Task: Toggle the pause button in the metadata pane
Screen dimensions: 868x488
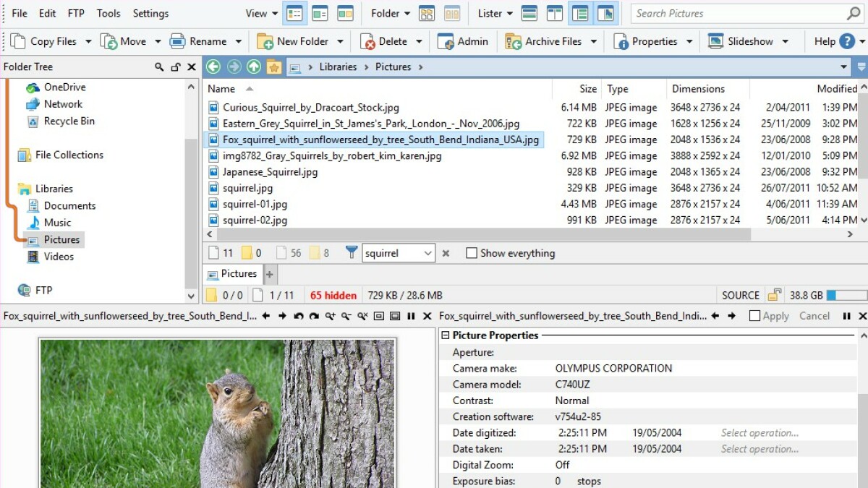Action: click(846, 316)
